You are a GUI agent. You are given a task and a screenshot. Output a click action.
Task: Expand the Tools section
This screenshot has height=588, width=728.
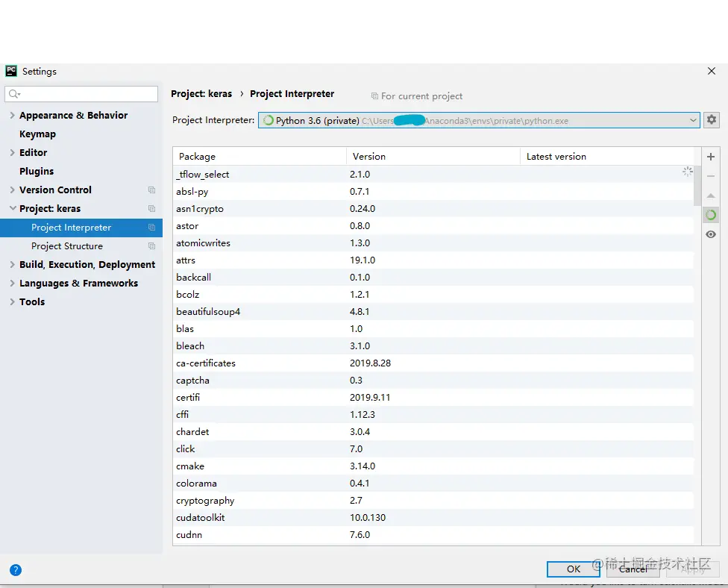(x=13, y=301)
